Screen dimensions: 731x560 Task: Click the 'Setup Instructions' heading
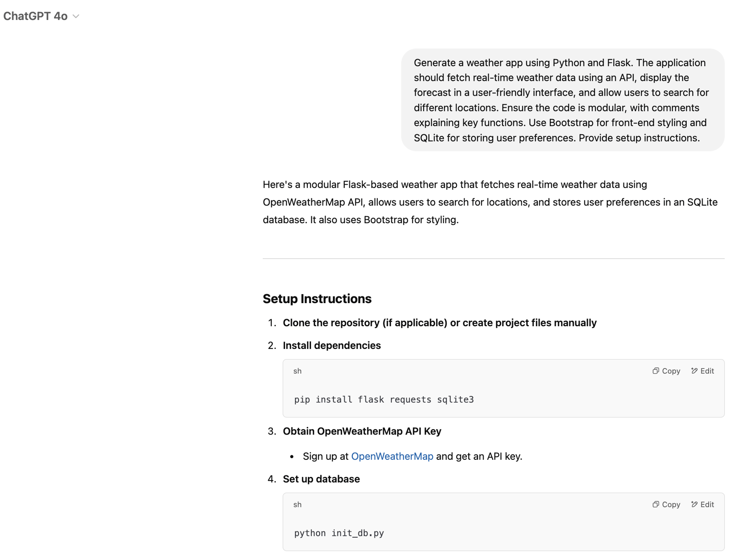[317, 299]
